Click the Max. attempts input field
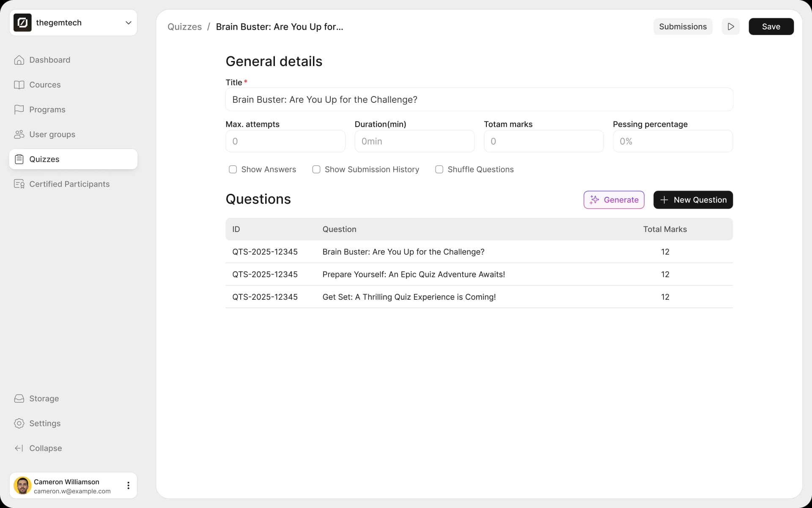 pos(285,141)
